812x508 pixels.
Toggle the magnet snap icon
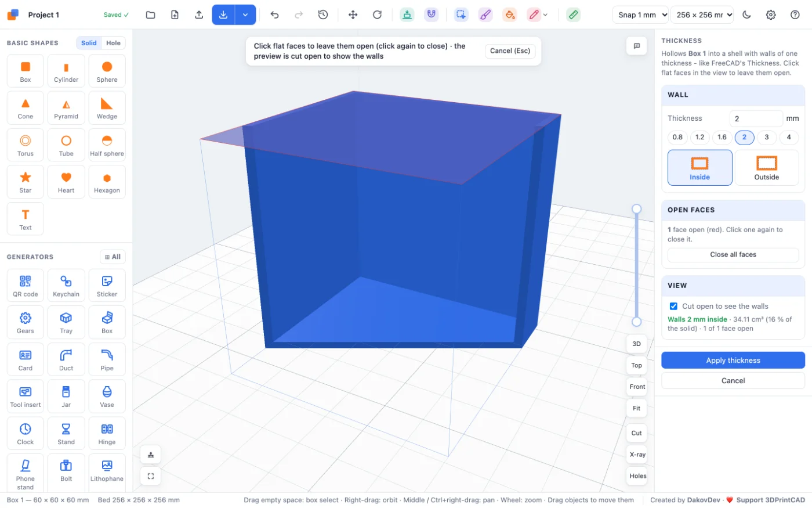[431, 15]
